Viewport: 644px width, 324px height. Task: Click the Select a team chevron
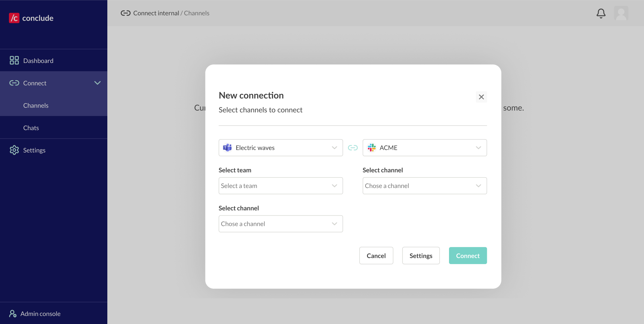(334, 186)
